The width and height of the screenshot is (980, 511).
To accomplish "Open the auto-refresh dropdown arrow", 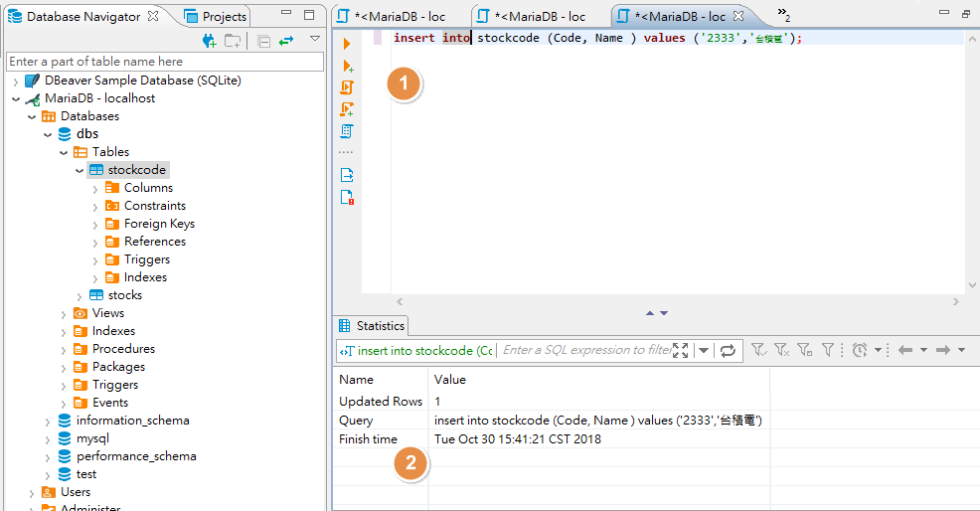I will tap(878, 350).
